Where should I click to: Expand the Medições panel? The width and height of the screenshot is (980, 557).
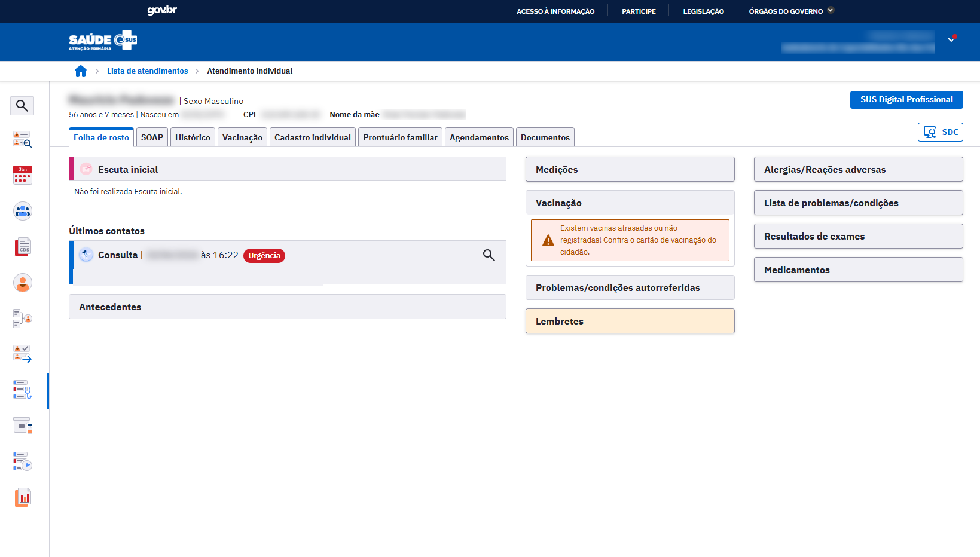(630, 169)
